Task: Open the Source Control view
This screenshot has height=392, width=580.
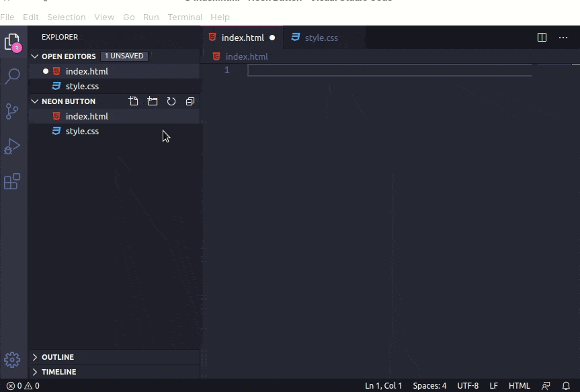Action: click(12, 111)
